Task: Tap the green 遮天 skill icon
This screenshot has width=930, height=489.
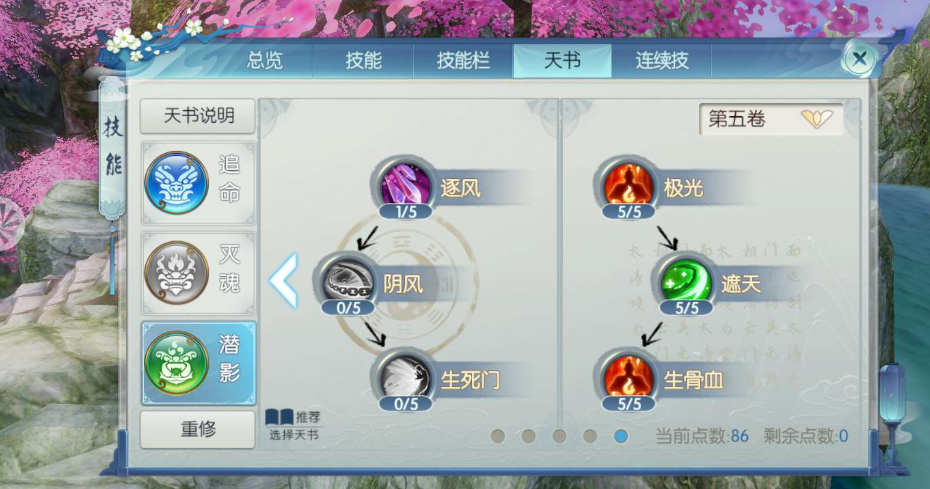Action: point(687,281)
